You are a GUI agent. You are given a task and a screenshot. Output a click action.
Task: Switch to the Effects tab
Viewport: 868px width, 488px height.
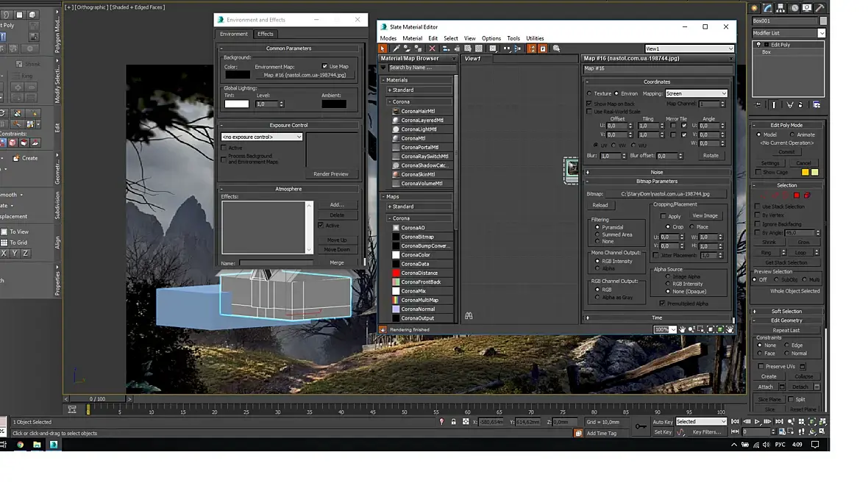click(266, 34)
